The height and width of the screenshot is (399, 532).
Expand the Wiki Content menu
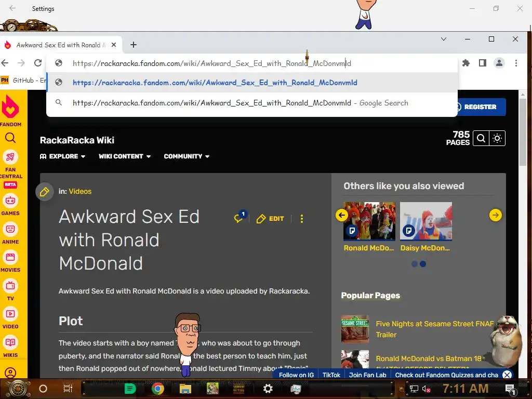coord(125,156)
